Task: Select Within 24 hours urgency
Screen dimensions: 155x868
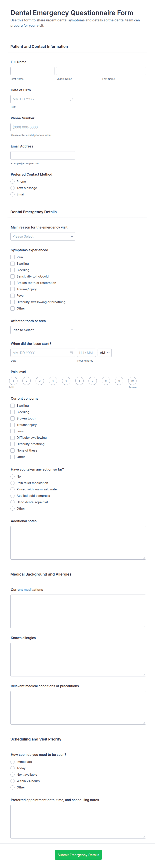Action: coord(12,781)
